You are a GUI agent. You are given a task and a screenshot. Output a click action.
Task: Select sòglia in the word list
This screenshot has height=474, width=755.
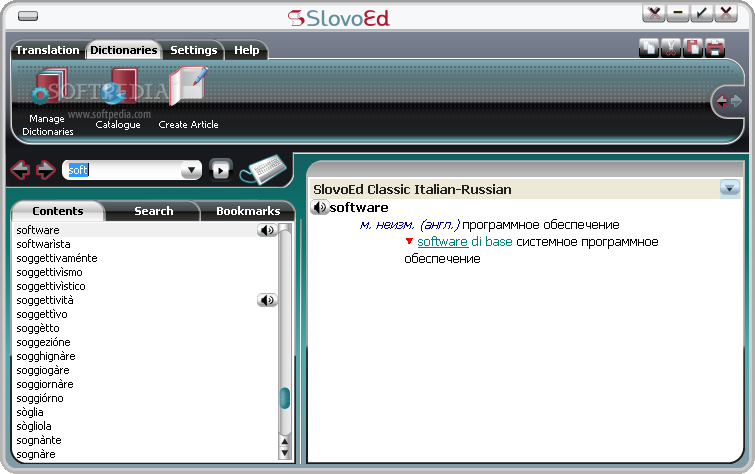click(145, 412)
